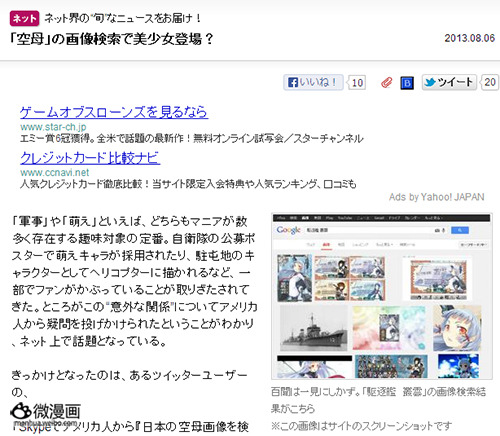The image size is (500, 436).
Task: Click the star-ch ad description エミー賞6冠獲得
Action: point(191,138)
